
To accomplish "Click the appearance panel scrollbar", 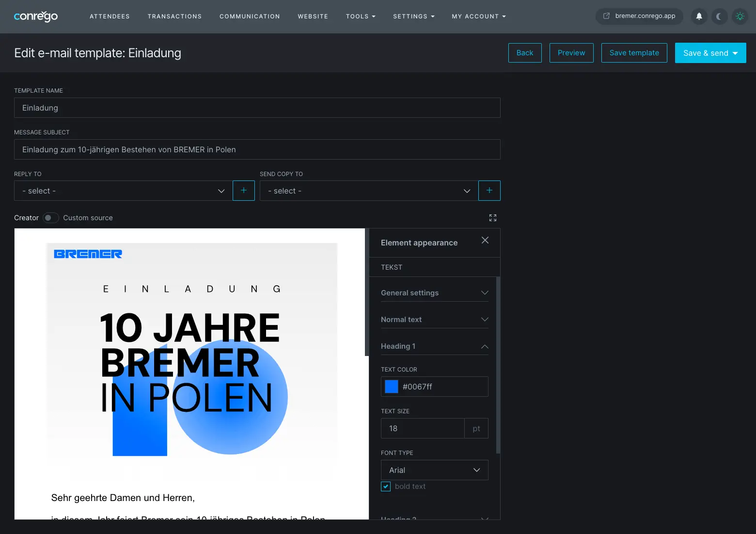I will click(498, 365).
